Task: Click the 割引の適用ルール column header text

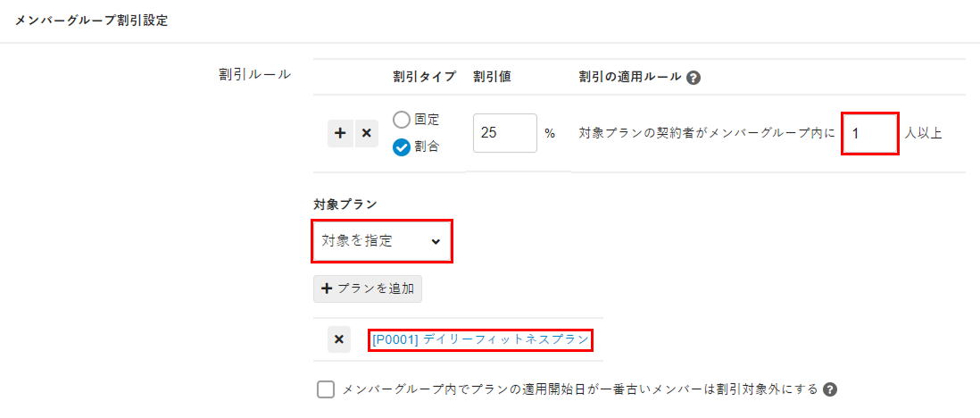Action: click(x=629, y=77)
